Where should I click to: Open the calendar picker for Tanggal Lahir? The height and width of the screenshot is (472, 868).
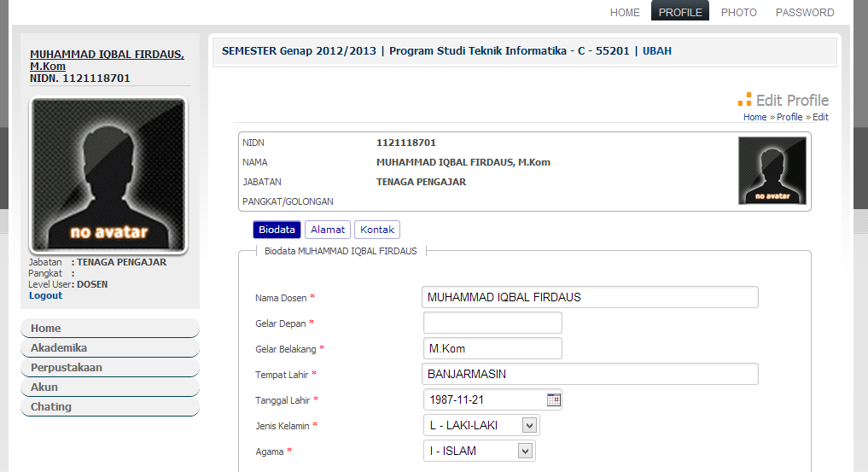(x=553, y=399)
